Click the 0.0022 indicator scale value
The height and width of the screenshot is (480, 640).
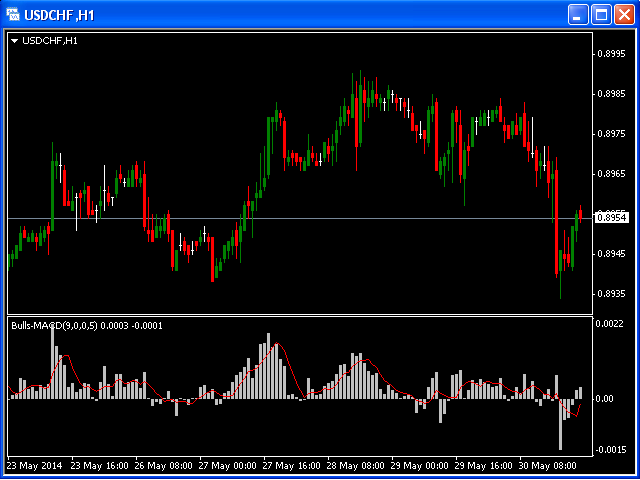610,324
